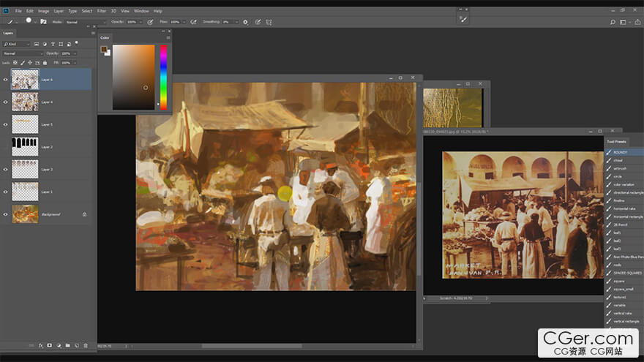Click the rainbow hue slider in Color panel

(x=163, y=77)
